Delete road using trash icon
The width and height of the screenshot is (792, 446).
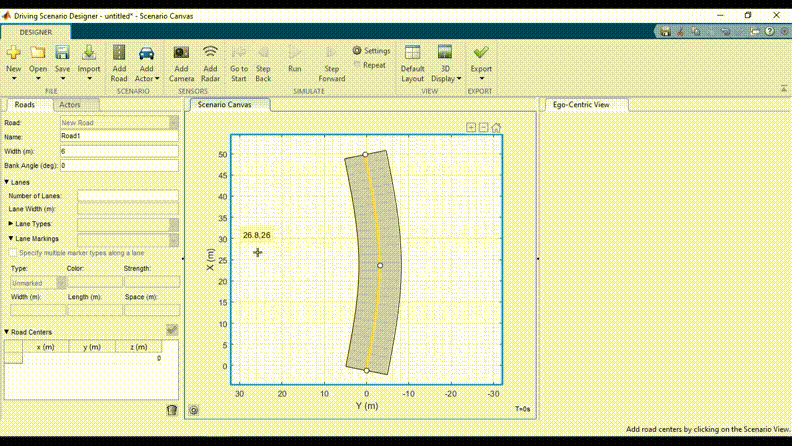coord(171,409)
